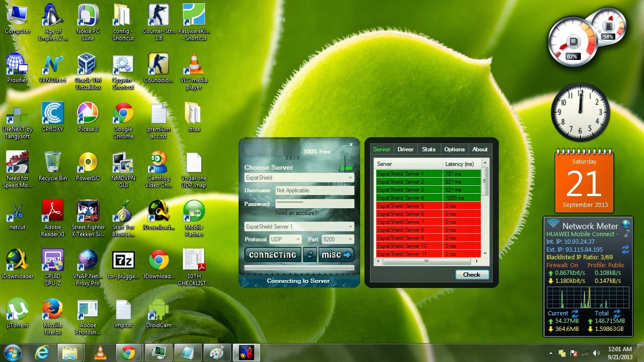
Task: Reset the Current traffic counter in Network Meter
Action: 575,313
